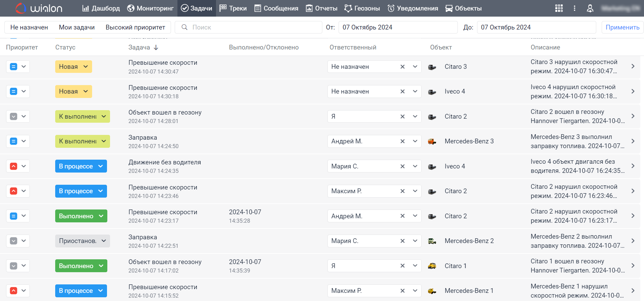Clear assignee Андрей М. in Заправка row
644x301 pixels.
click(403, 141)
